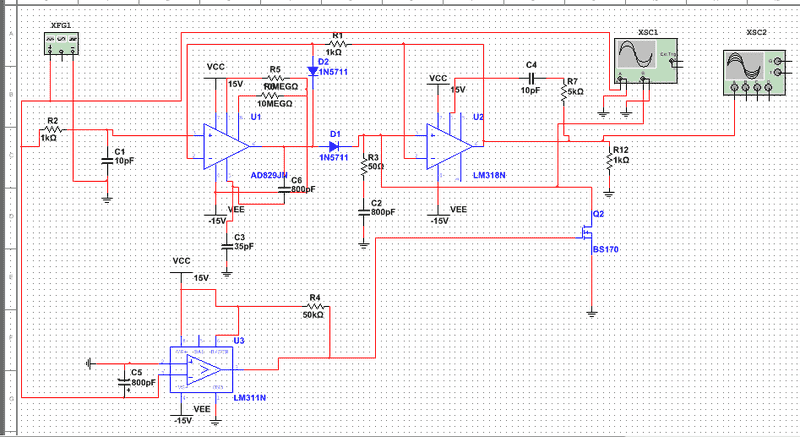Open the XSC2 four-channel oscilloscope
800x437 pixels.
point(755,72)
